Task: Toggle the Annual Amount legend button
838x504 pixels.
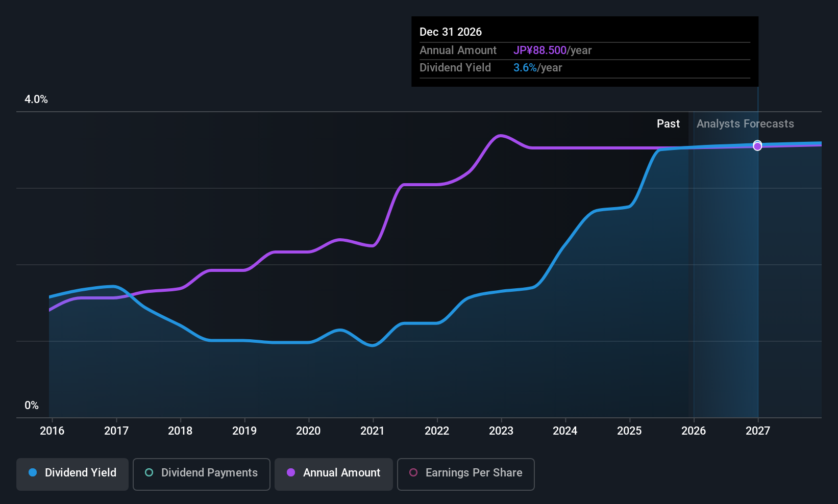Action: pos(333,474)
